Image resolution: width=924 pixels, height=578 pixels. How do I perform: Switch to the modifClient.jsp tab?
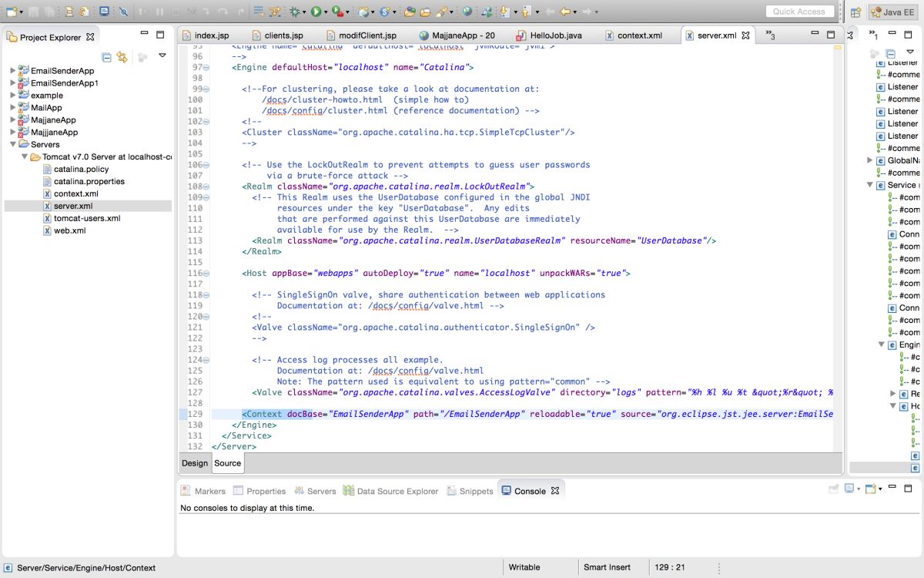361,35
